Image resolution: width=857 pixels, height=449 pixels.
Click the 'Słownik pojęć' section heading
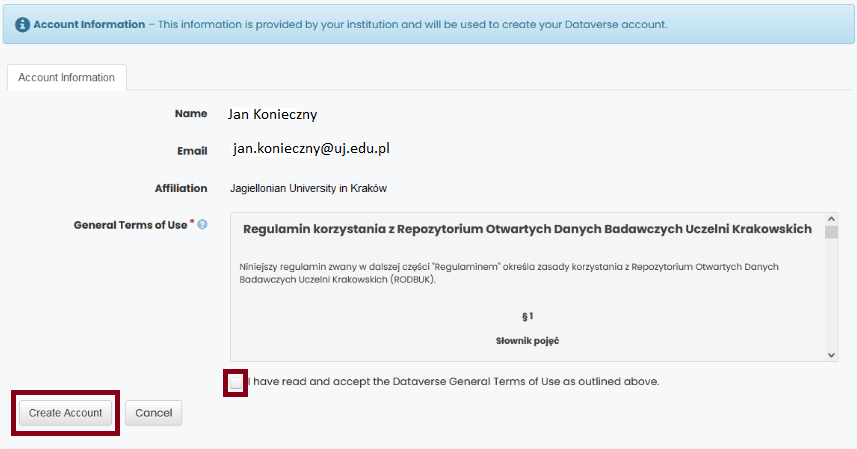point(527,341)
